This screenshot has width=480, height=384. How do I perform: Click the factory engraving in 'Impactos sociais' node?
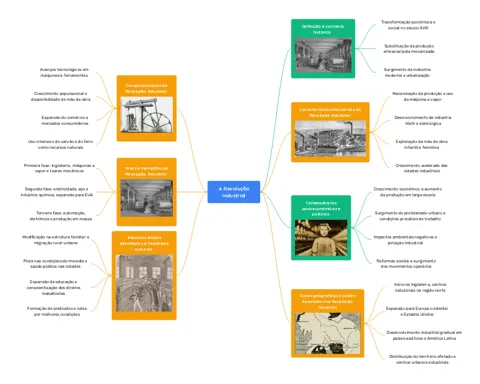click(x=144, y=283)
